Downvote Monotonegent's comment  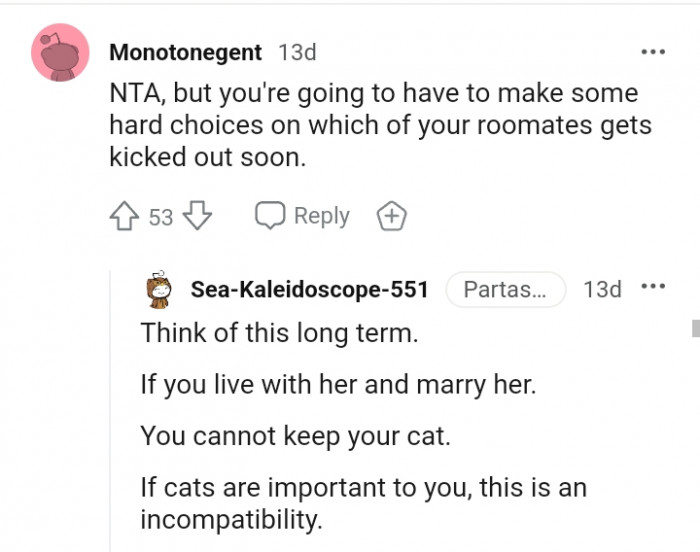[x=198, y=216]
